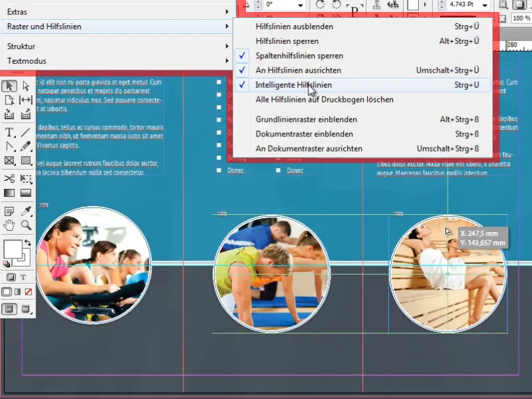
Task: Expand the Extras submenu arrow
Action: (227, 12)
